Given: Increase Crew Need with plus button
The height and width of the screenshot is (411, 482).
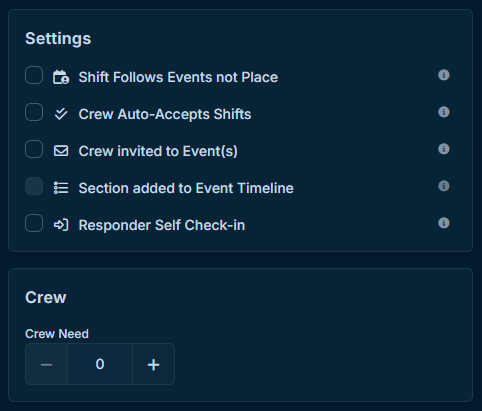Looking at the screenshot, I should tap(154, 364).
